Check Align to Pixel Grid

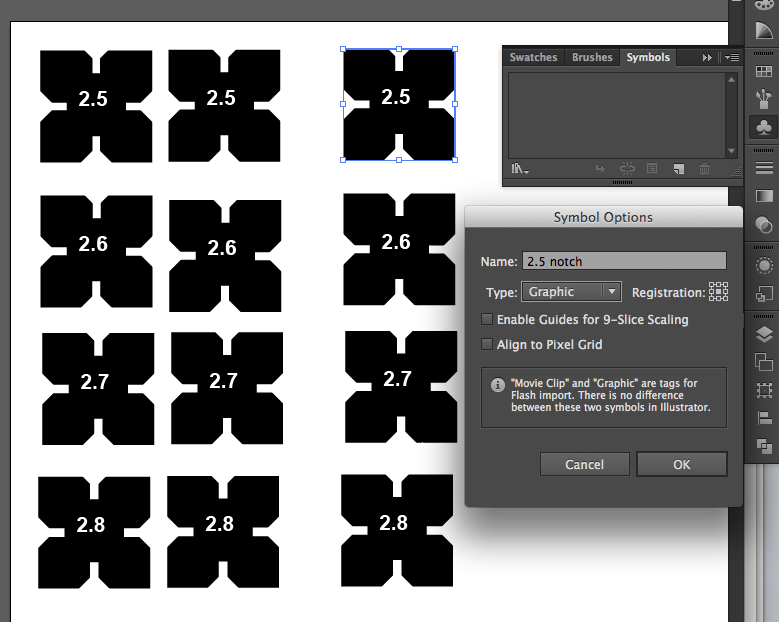point(487,344)
